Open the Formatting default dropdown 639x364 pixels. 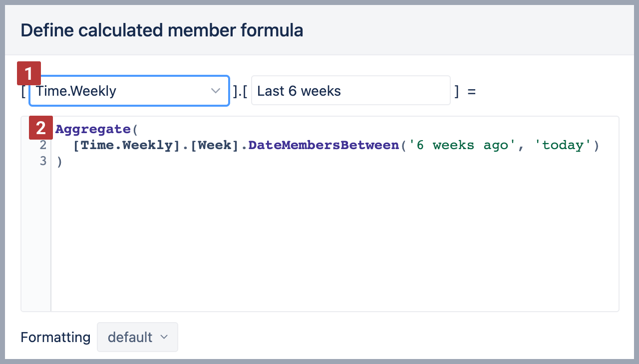click(137, 338)
